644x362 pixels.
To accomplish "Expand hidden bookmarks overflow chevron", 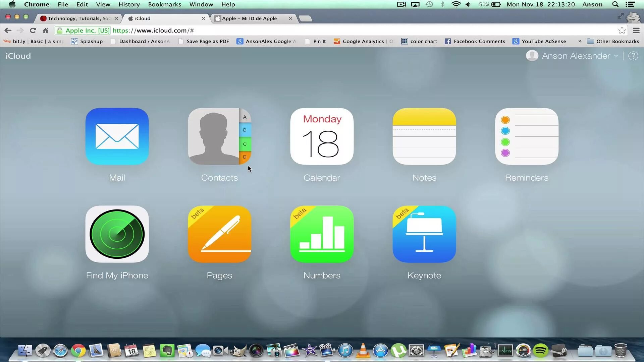I will coord(580,41).
